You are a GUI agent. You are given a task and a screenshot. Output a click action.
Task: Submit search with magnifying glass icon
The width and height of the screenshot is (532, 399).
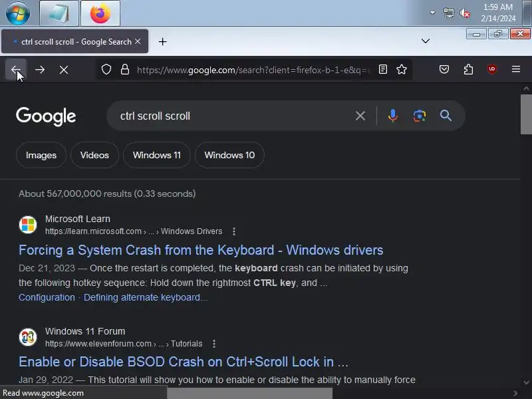coord(446,116)
